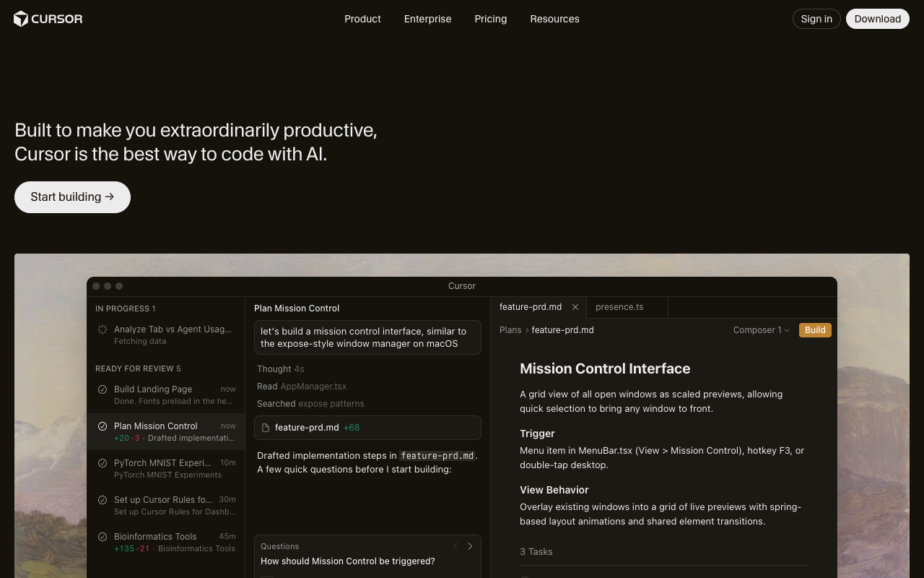The width and height of the screenshot is (924, 578).
Task: Go to previous question arrow
Action: coord(456,546)
